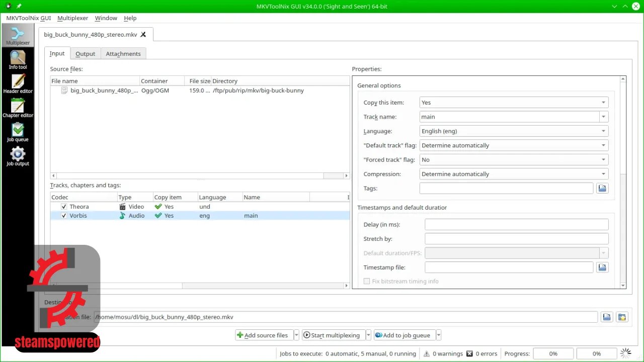Open the Copy this item dropdown
This screenshot has height=362, width=644.
point(514,103)
